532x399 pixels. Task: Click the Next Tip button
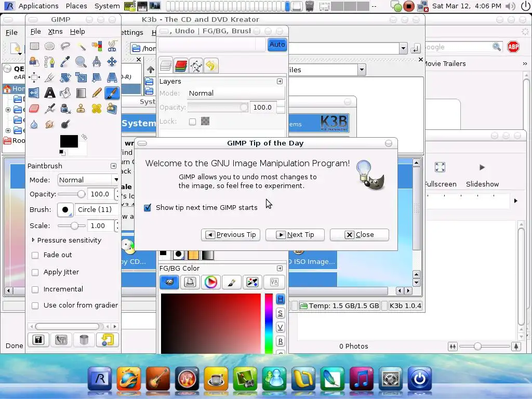pyautogui.click(x=295, y=235)
